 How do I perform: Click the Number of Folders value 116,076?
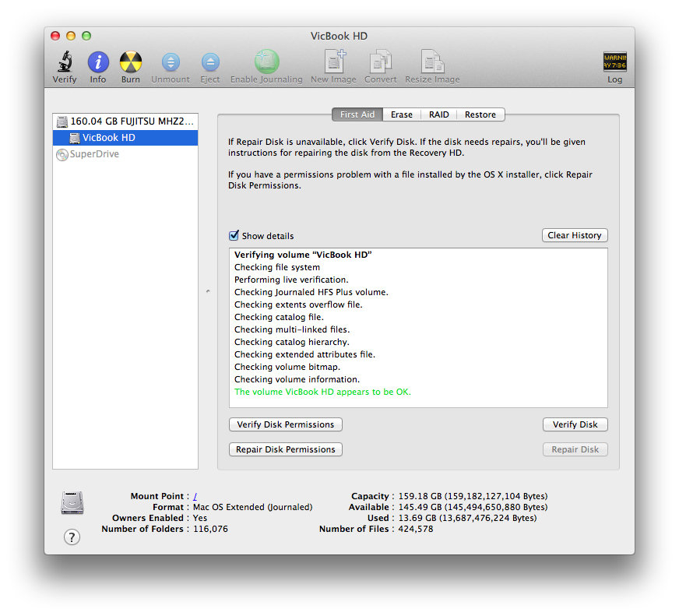(210, 529)
